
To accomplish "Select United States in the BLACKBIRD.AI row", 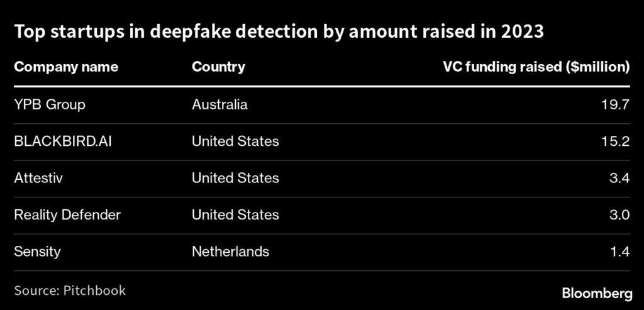I will (x=235, y=141).
